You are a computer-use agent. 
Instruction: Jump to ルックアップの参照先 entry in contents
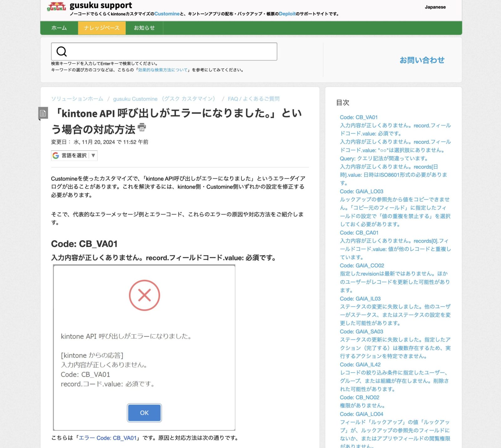(x=395, y=212)
